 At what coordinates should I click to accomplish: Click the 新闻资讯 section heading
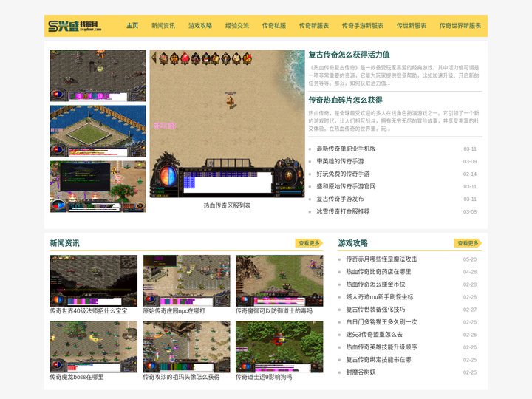[64, 243]
